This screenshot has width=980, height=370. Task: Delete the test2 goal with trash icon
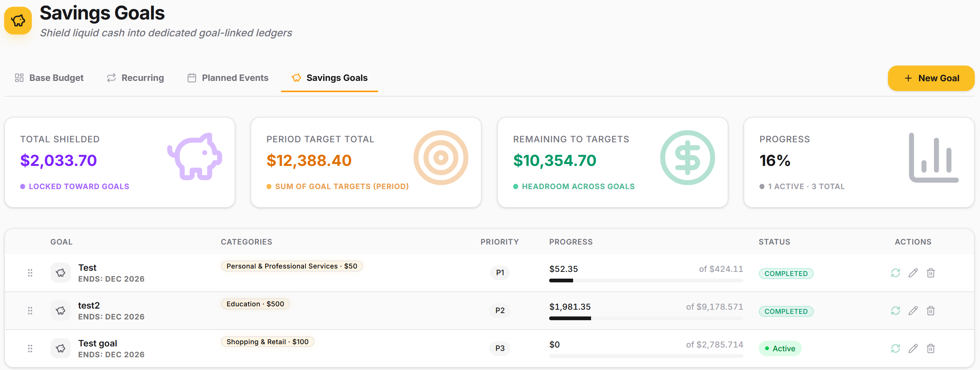click(931, 310)
